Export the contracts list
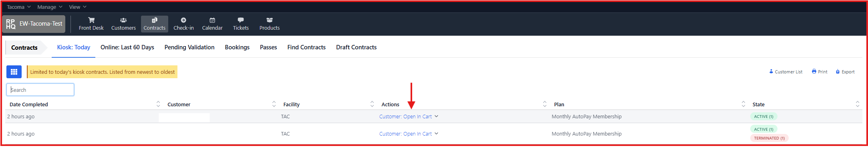The height and width of the screenshot is (152, 868). tap(845, 72)
